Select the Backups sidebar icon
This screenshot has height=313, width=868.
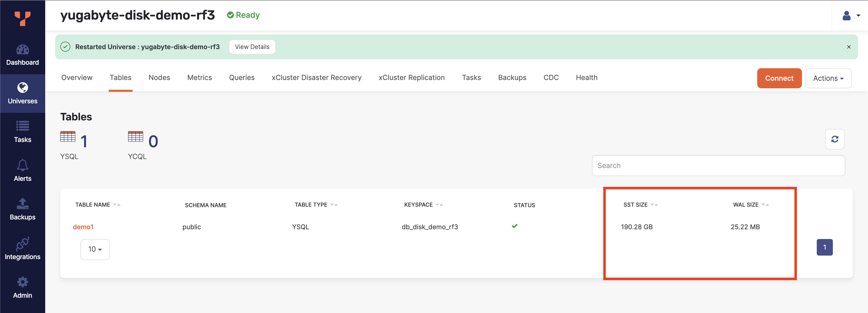pyautogui.click(x=22, y=204)
